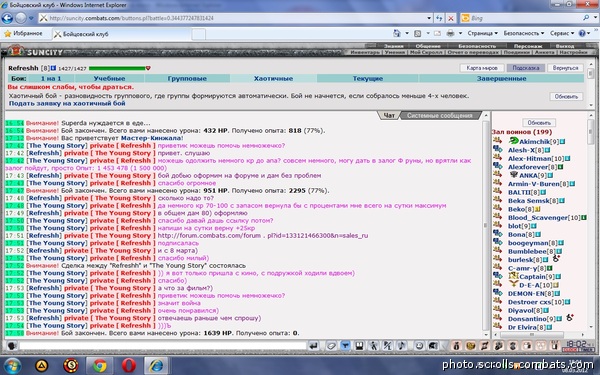
Task: Click the clan emblem before ANKA
Action: pyautogui.click(x=514, y=175)
